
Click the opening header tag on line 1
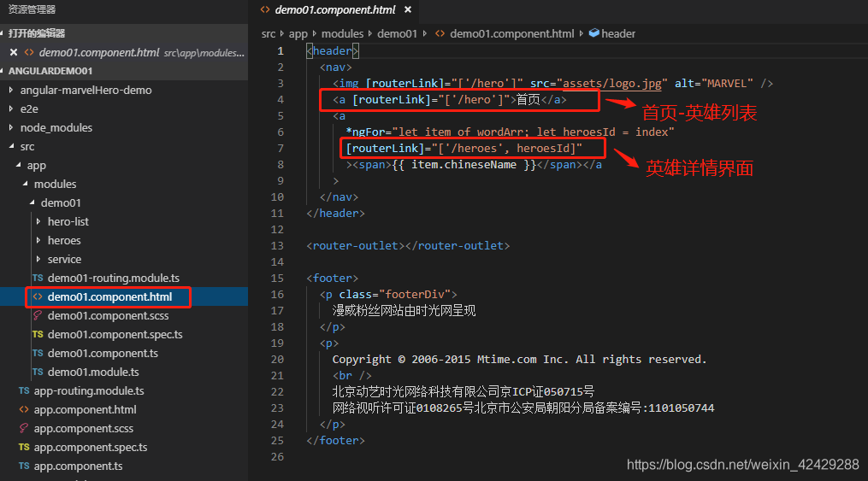(x=333, y=51)
